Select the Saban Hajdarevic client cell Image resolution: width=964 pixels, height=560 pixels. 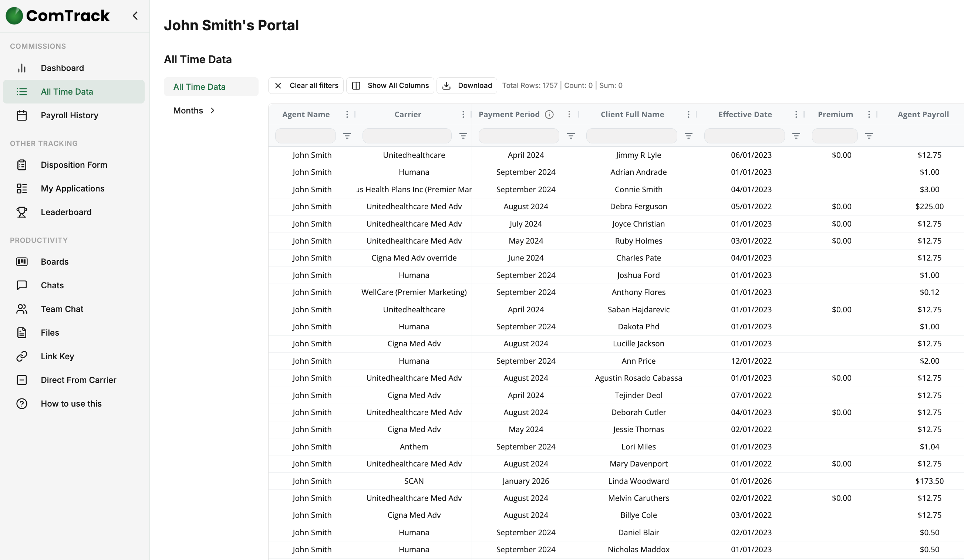(x=638, y=310)
